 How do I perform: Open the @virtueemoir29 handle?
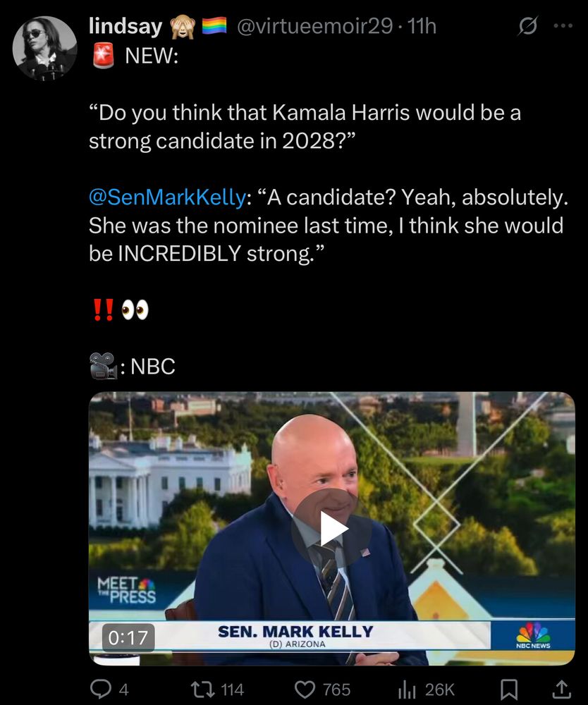tap(314, 26)
